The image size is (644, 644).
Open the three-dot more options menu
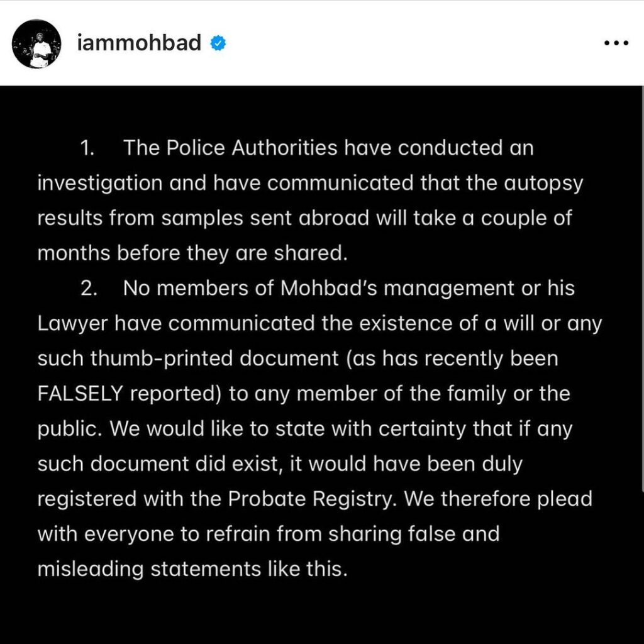tap(616, 44)
